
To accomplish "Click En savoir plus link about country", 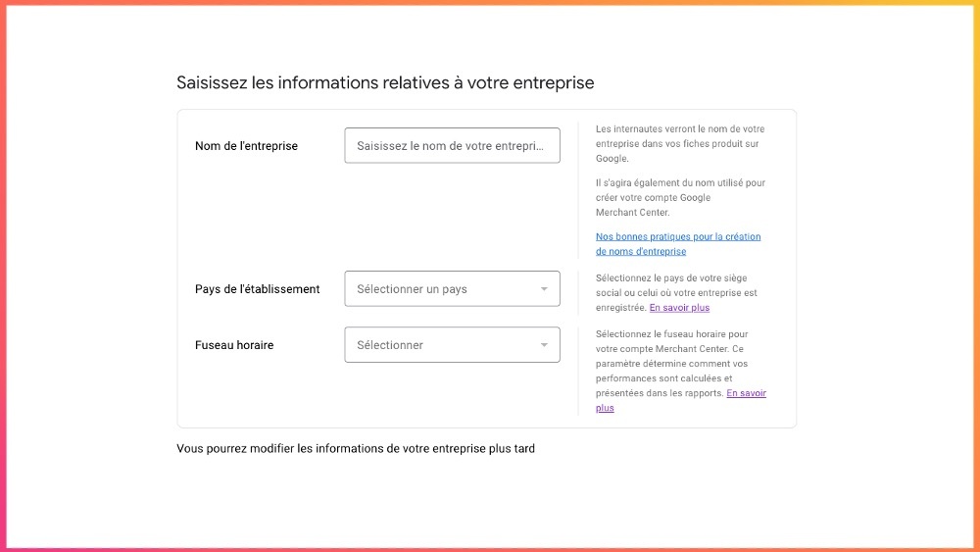I will click(x=679, y=308).
